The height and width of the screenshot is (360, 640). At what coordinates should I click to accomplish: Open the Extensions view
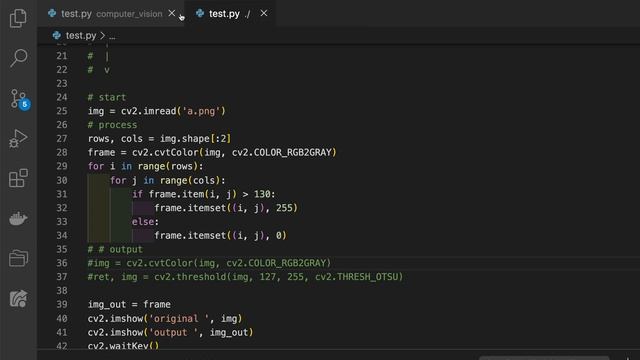[x=18, y=178]
